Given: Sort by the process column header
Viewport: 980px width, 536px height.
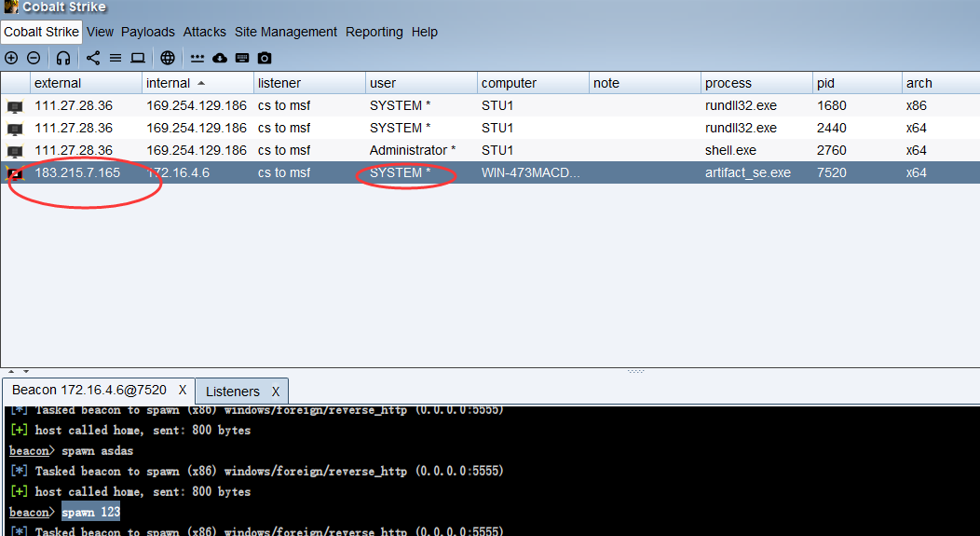Looking at the screenshot, I should click(757, 83).
